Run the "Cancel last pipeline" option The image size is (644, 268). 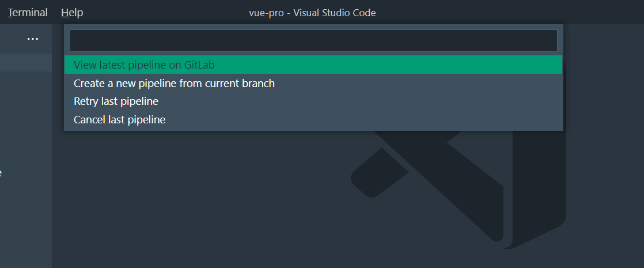pos(119,120)
